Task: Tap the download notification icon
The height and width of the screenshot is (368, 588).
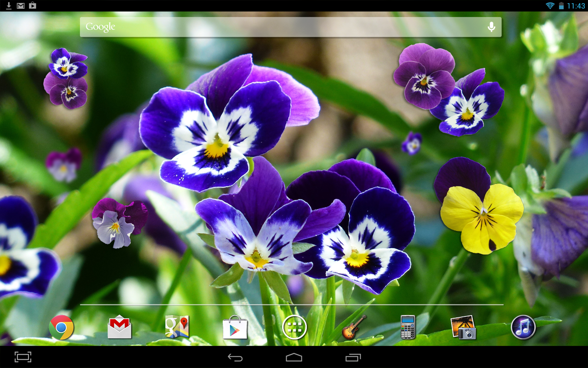Action: [8, 6]
